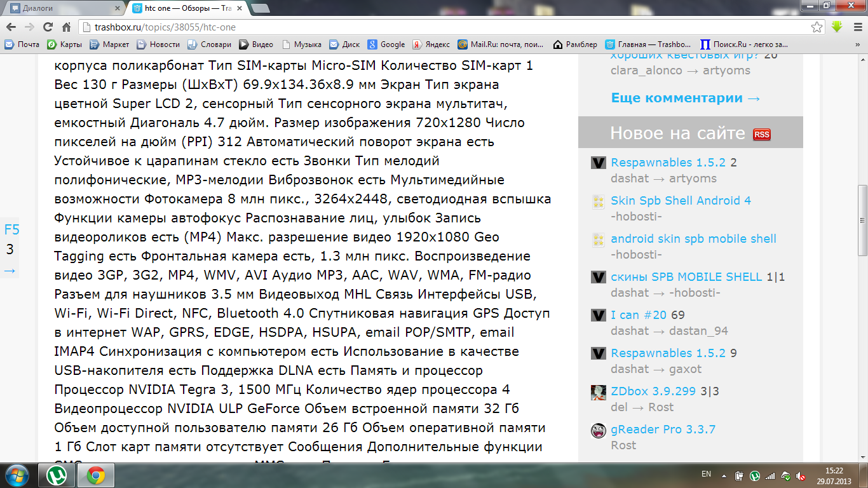Open the Яндекс bookmark
Viewport: 868px width, 488px height.
click(x=431, y=44)
